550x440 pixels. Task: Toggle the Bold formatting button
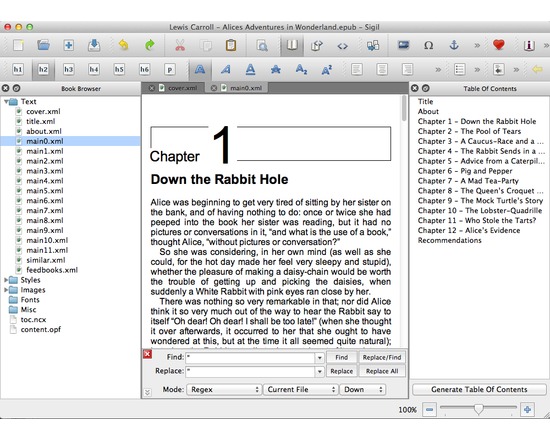(x=200, y=69)
